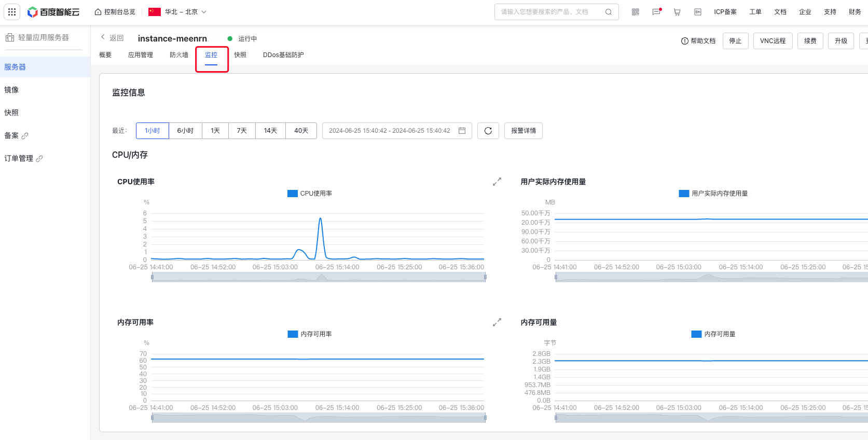Image resolution: width=868 pixels, height=440 pixels.
Task: Open the 帮助文档 link
Action: [x=698, y=41]
